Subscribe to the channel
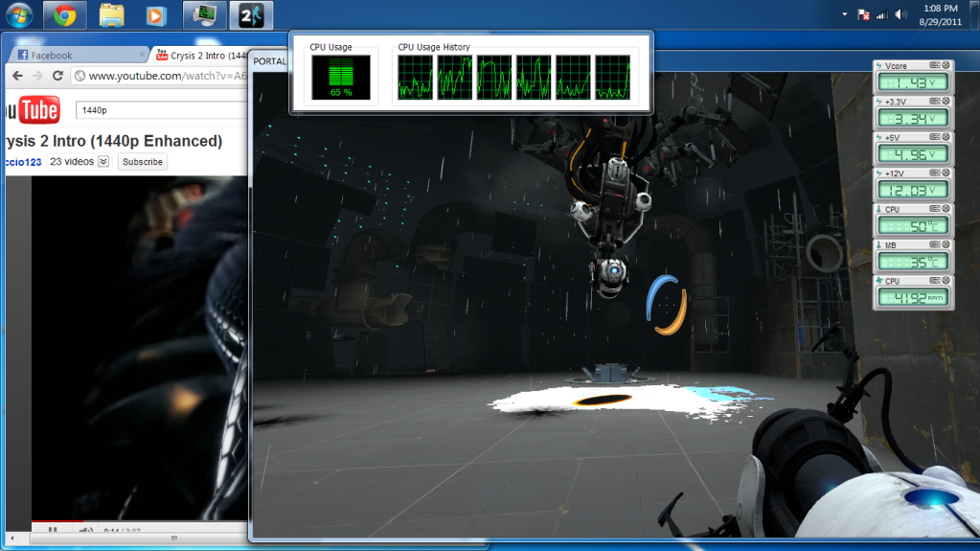Image resolution: width=980 pixels, height=551 pixels. [143, 161]
